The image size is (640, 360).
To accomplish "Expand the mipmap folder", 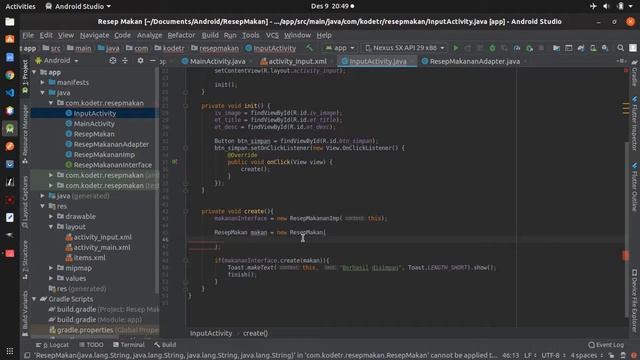I will 51,268.
